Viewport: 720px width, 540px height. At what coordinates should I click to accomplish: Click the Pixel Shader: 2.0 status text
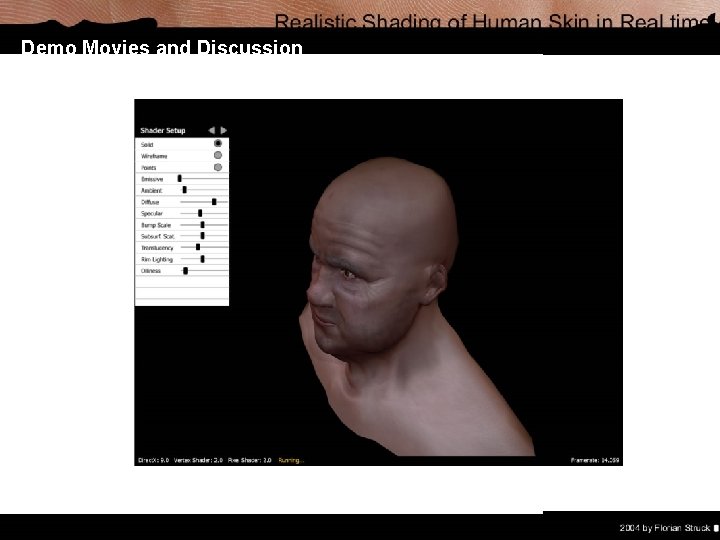pos(249,460)
